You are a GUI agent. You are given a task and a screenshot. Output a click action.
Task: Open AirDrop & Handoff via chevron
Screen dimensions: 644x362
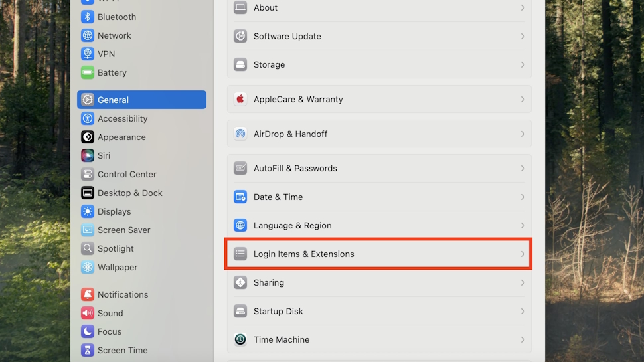[x=523, y=134]
